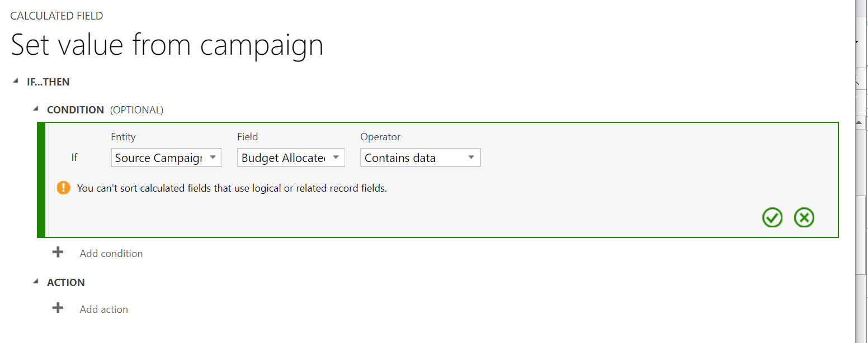
Task: Click the orange warning exclamation icon
Action: (64, 188)
